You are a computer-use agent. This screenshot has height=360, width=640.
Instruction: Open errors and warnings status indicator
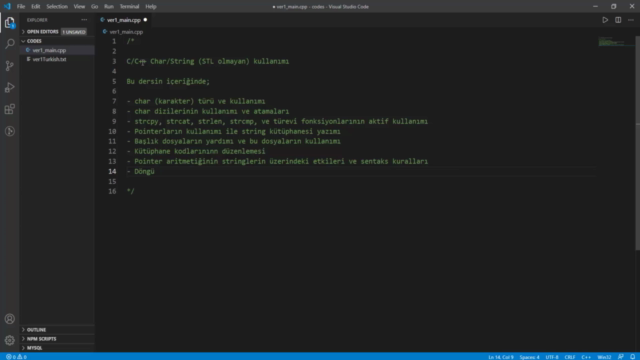[x=16, y=357]
